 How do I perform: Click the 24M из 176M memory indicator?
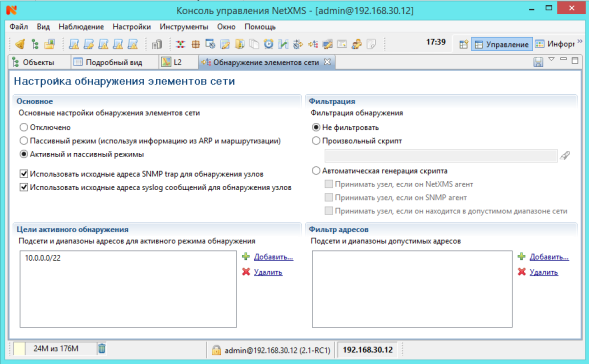pyautogui.click(x=55, y=349)
